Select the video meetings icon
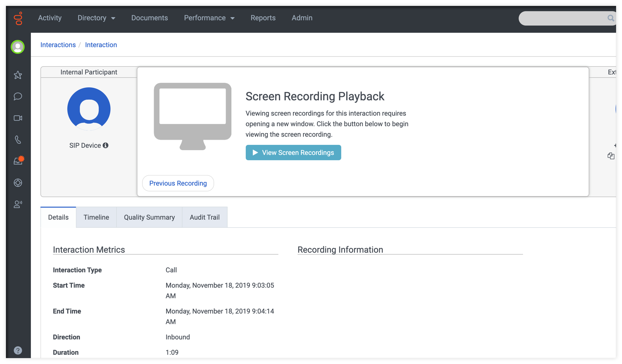The image size is (622, 364). [18, 118]
